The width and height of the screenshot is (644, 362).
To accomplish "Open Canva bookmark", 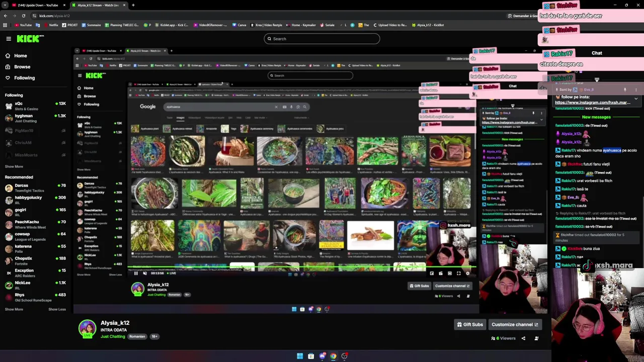I will pyautogui.click(x=239, y=25).
